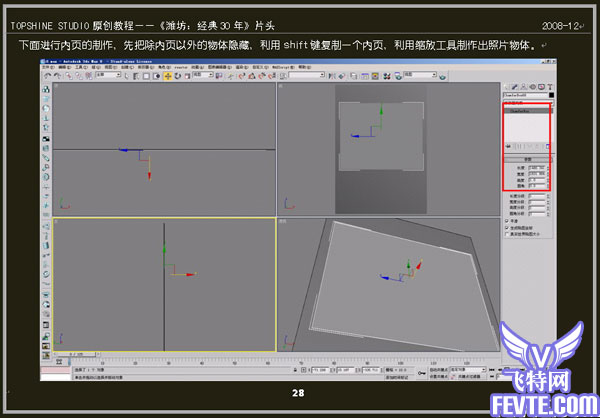
Task: Activate the highlighted Select and Move tool
Action: click(x=168, y=76)
